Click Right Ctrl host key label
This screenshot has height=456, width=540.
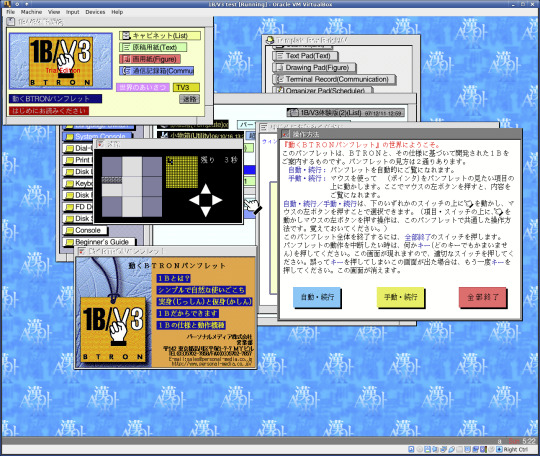pyautogui.click(x=516, y=449)
